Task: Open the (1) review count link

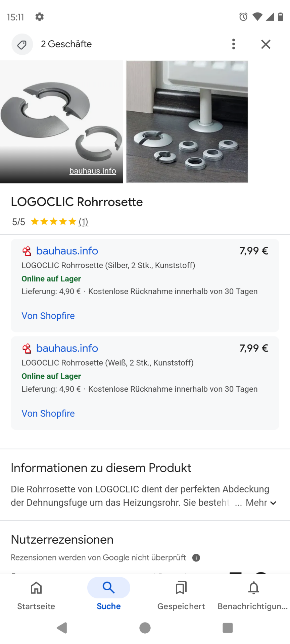Action: 83,222
